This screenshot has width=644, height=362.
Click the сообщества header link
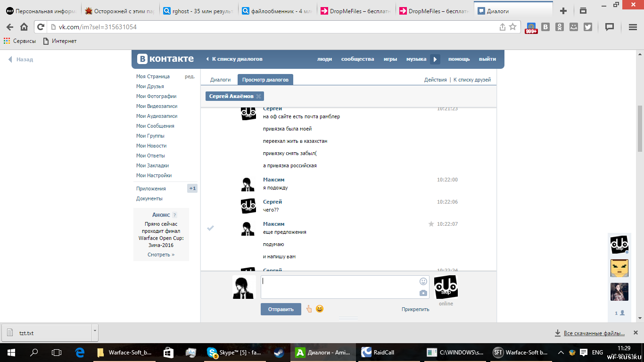tap(357, 59)
